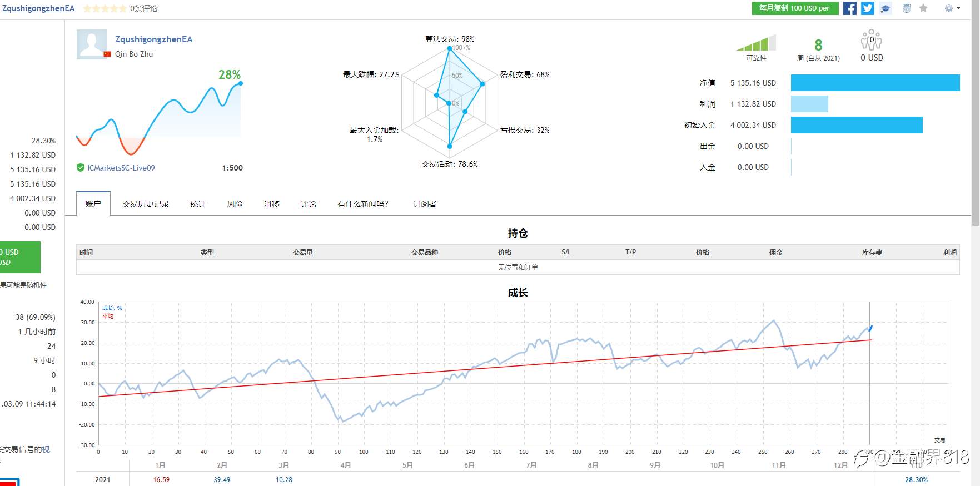Share signal on Facebook
980x486 pixels.
tap(849, 8)
